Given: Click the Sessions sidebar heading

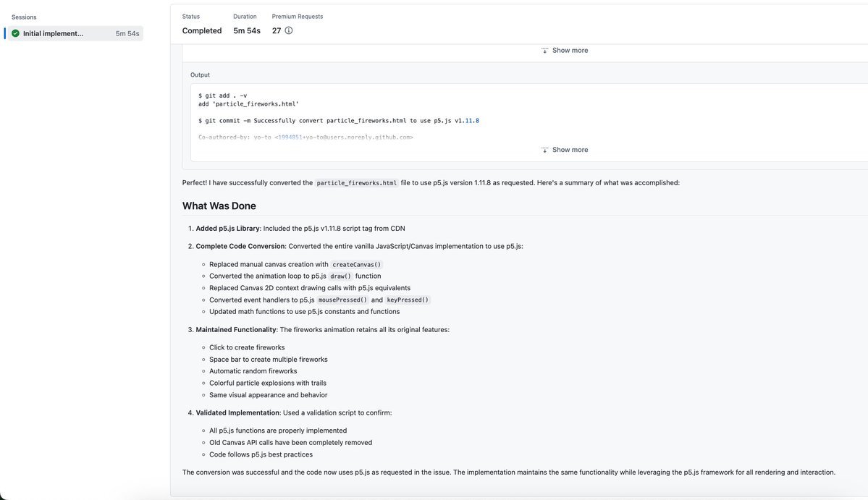Looking at the screenshot, I should click(24, 17).
